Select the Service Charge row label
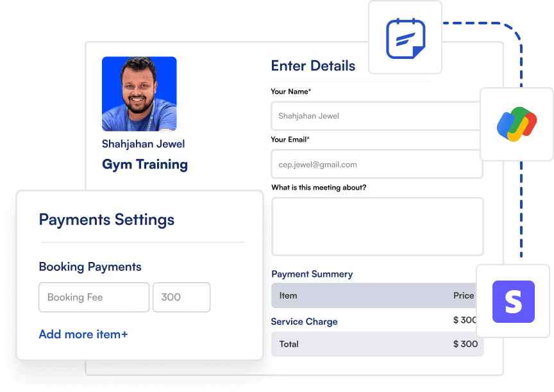This screenshot has height=392, width=554. (x=304, y=322)
